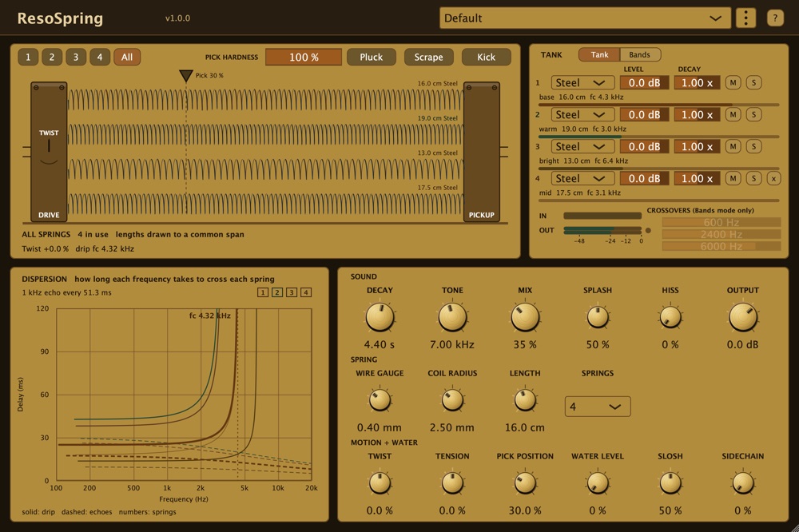The image size is (799, 532).
Task: Toggle dispersion curve for spring 2
Action: tap(277, 292)
